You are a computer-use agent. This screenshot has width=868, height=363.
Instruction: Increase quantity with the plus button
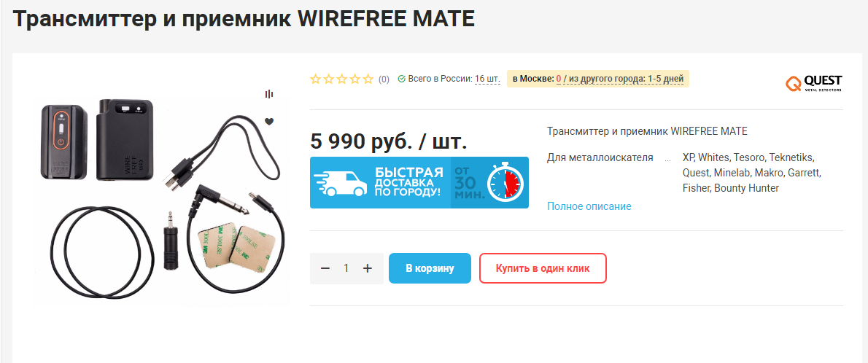(368, 268)
